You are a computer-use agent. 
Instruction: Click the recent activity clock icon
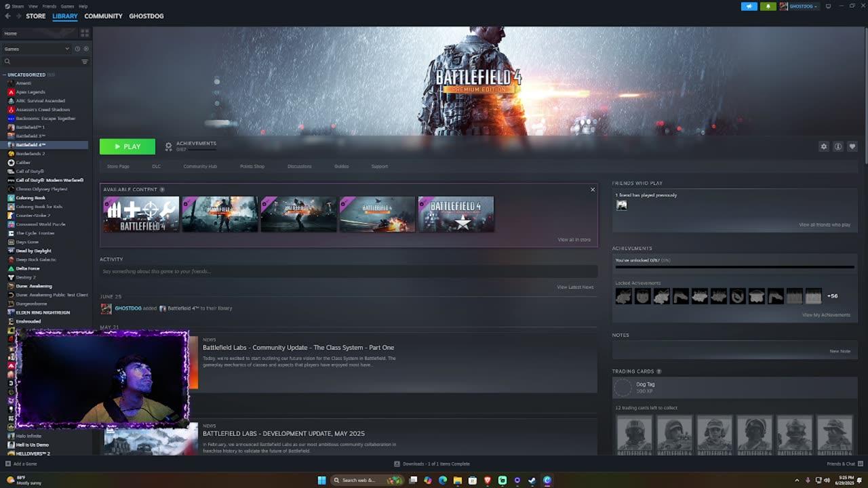[77, 49]
